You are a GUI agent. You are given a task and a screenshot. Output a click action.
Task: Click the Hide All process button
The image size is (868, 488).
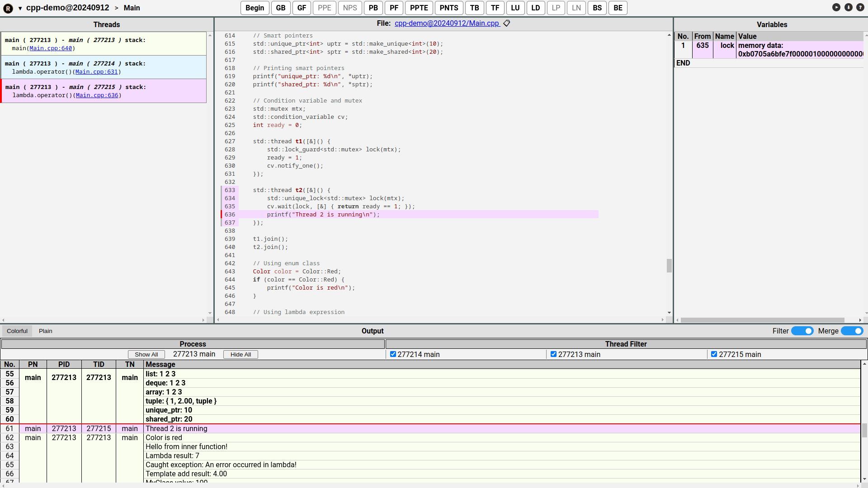[241, 354]
